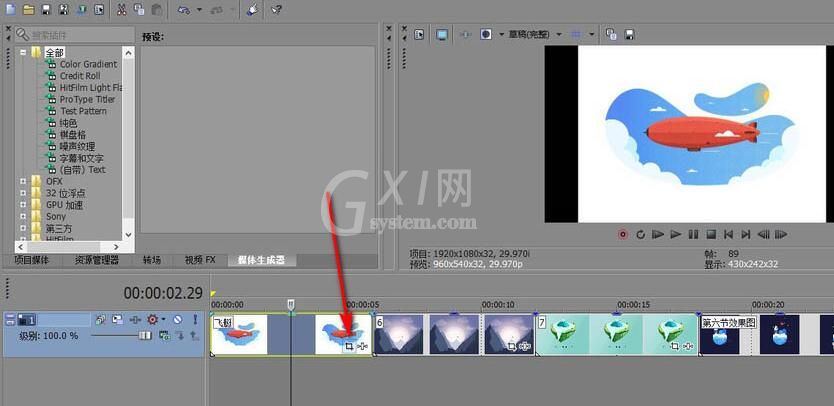Select Credit Roll generator
This screenshot has height=406, width=834.
click(x=80, y=76)
